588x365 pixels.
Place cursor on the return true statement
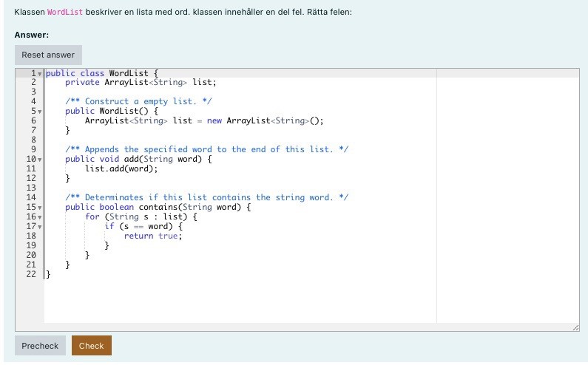[x=152, y=236]
